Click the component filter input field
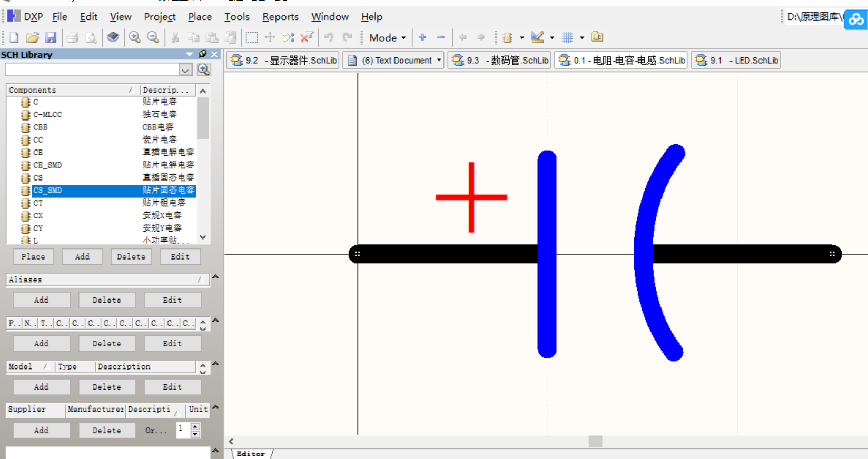Screen dimensions: 868x459 pyautogui.click(x=93, y=70)
